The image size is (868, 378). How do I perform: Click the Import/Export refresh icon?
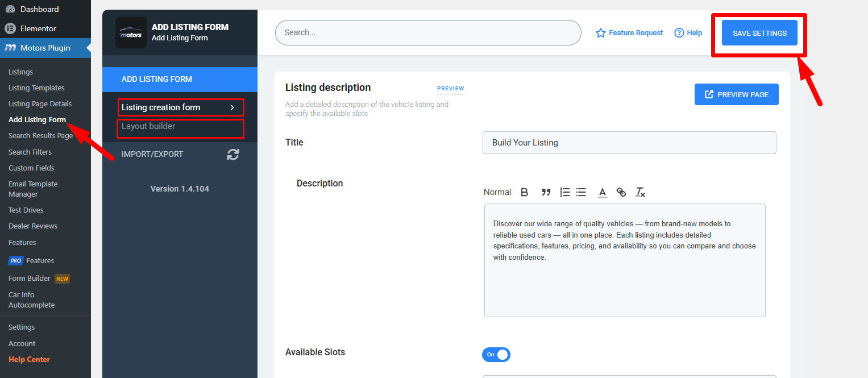233,155
